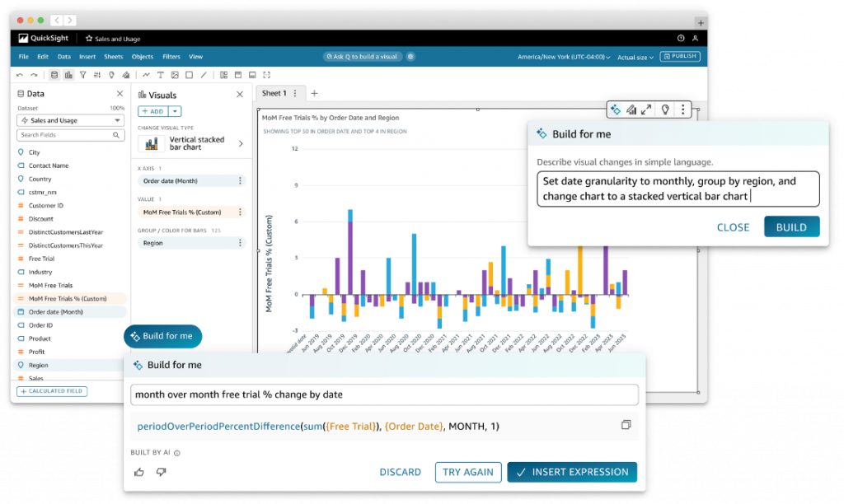Click the footer section toolbar icon
The image size is (844, 504).
pyautogui.click(x=252, y=75)
